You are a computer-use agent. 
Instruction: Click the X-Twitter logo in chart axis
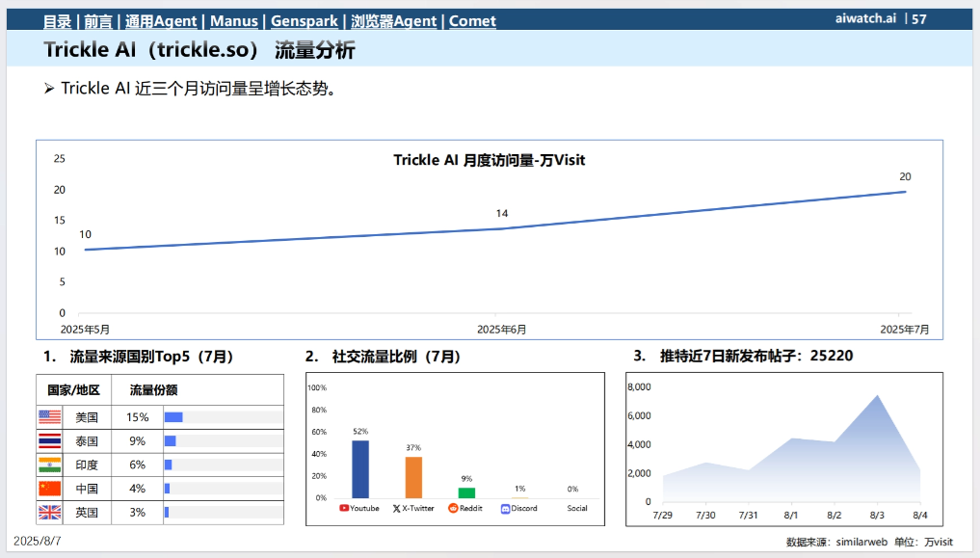[x=396, y=509]
